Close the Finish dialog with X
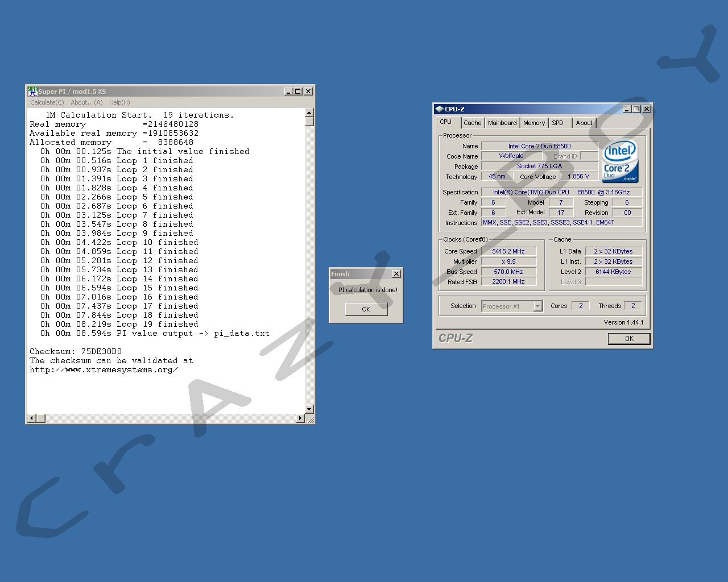Viewport: 728px width, 582px height. 396,274
